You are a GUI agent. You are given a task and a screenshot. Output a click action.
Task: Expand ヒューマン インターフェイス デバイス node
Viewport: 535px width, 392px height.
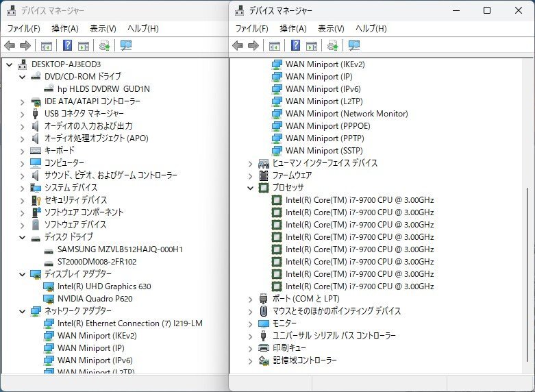click(x=251, y=164)
